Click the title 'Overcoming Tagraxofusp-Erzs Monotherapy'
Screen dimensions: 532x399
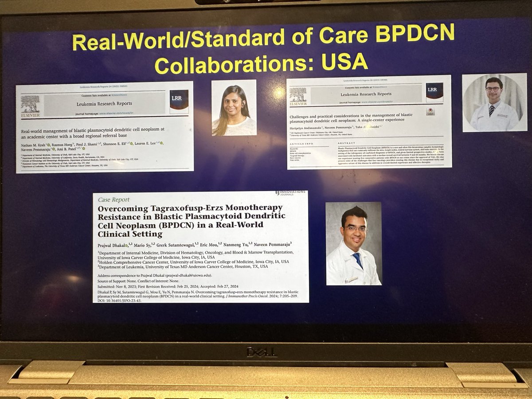click(190, 208)
